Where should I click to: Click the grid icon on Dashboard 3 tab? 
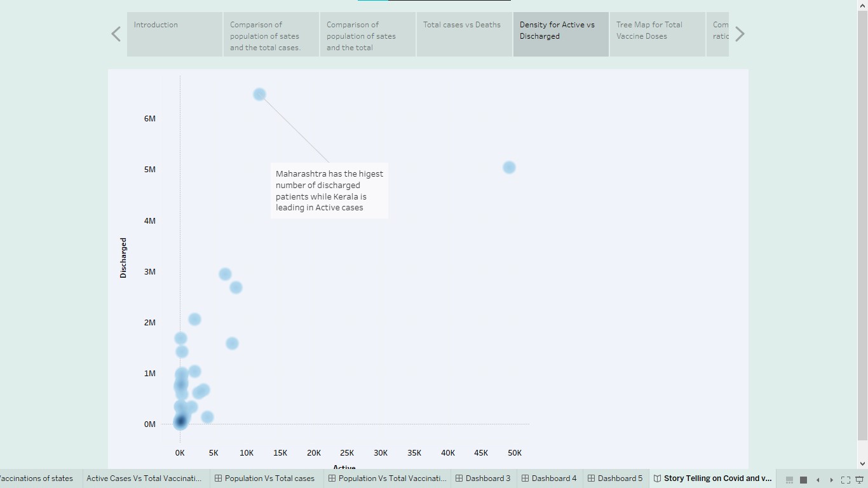(x=459, y=478)
